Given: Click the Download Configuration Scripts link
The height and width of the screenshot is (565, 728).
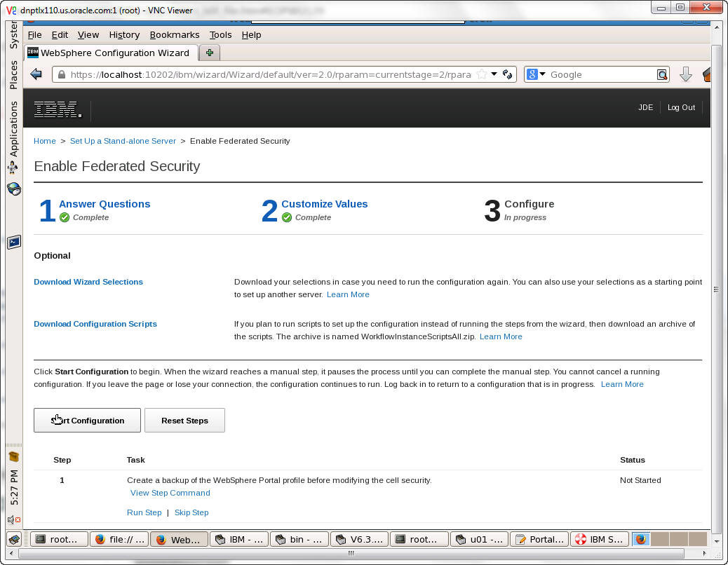Looking at the screenshot, I should pos(95,325).
